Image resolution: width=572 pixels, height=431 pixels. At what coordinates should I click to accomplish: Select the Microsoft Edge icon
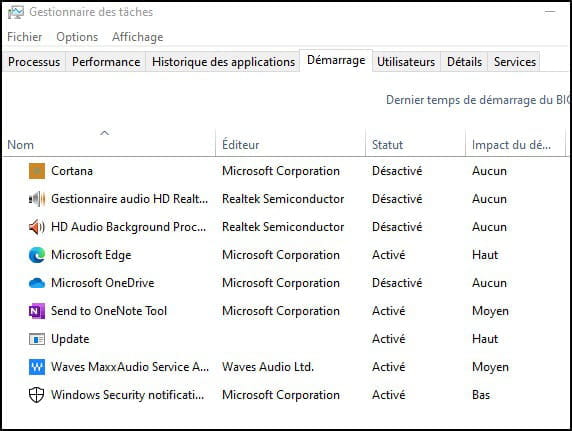click(37, 255)
